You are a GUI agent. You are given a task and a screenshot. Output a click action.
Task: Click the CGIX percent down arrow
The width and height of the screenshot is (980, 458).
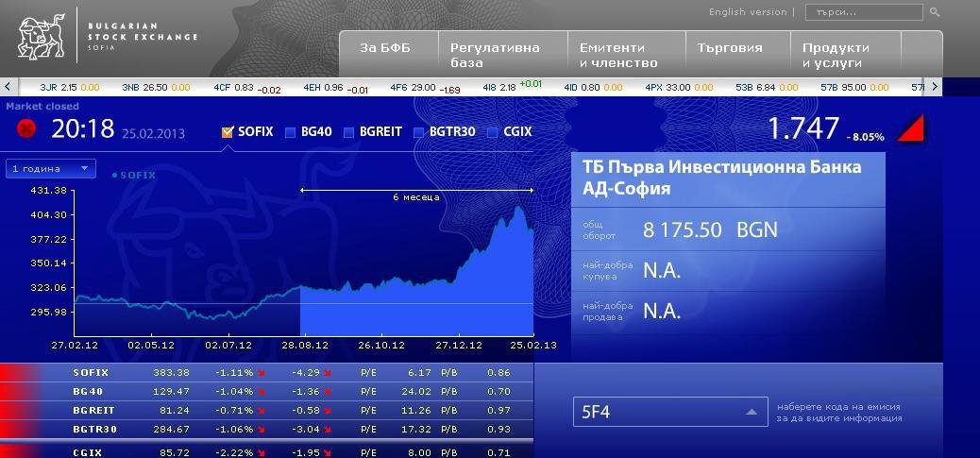(x=262, y=453)
